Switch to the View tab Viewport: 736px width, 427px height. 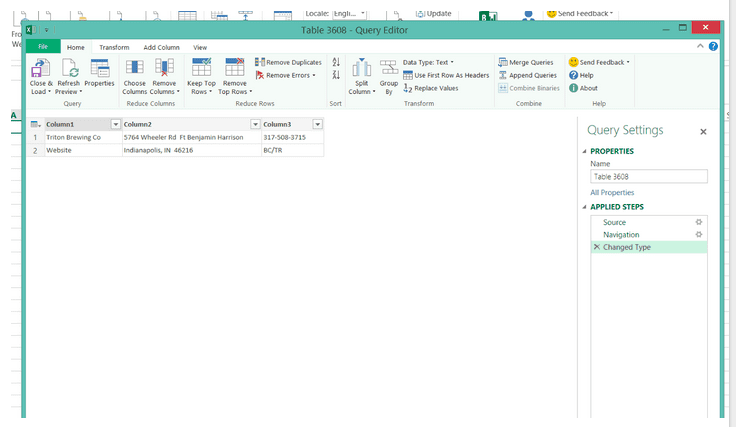click(200, 47)
